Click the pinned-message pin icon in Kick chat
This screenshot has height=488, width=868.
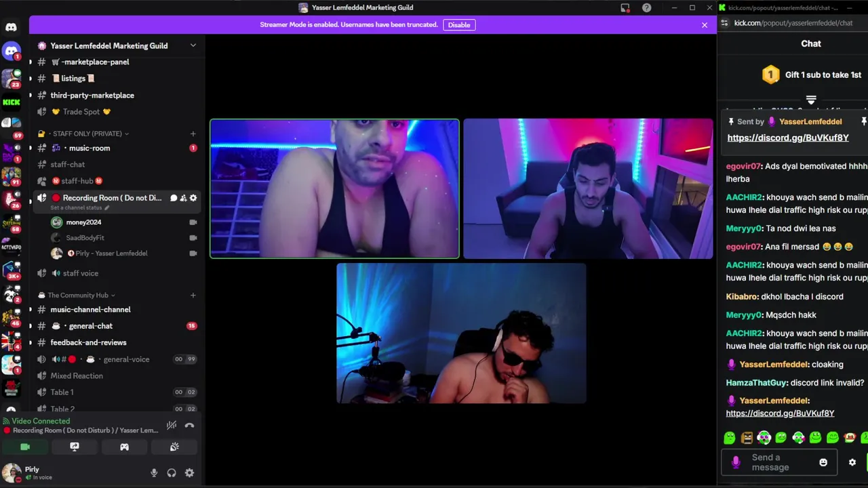coord(731,121)
